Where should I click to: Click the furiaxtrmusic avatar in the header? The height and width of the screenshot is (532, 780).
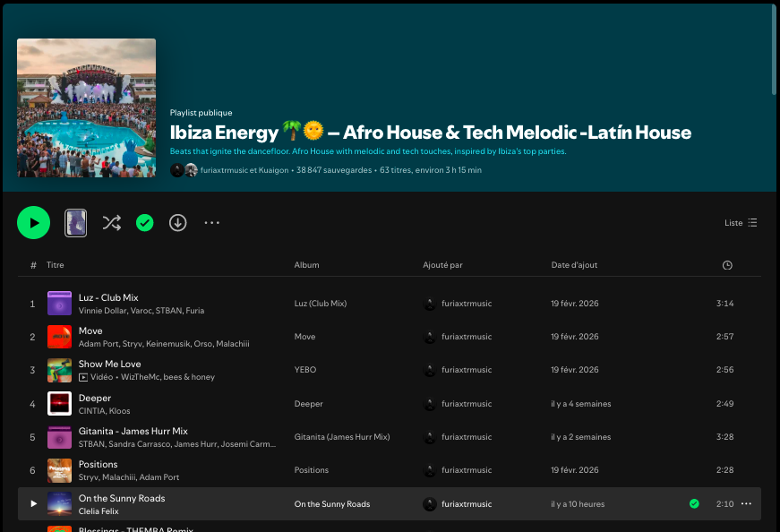tap(177, 170)
